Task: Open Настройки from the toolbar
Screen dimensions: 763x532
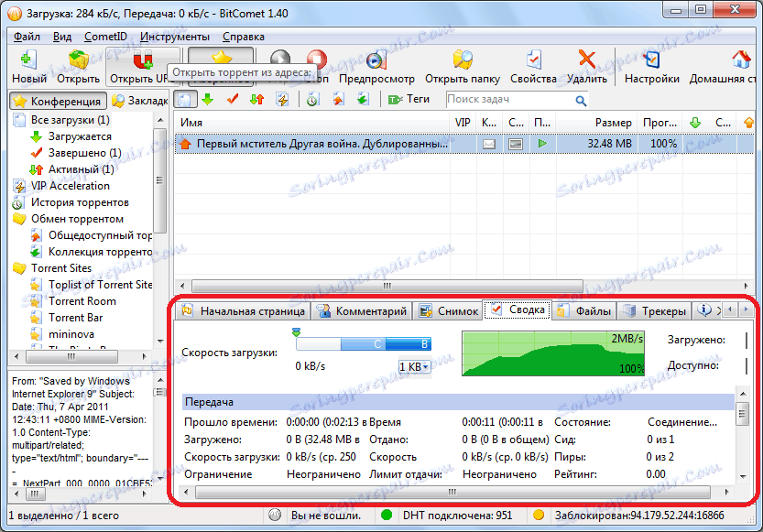Action: point(651,67)
